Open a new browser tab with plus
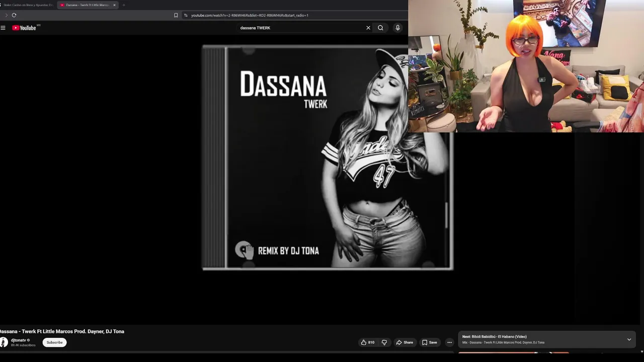This screenshot has width=644, height=362. (x=123, y=5)
